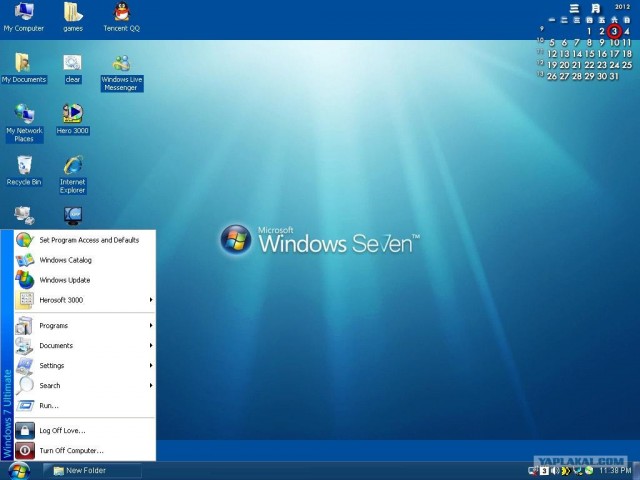
Task: Choose Turn Off Computer... in Start menu
Action: coord(85,451)
